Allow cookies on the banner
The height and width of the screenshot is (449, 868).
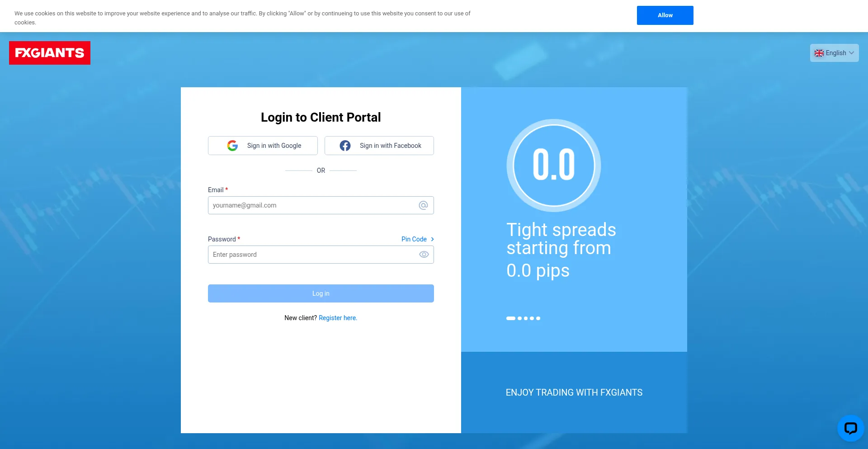point(665,15)
